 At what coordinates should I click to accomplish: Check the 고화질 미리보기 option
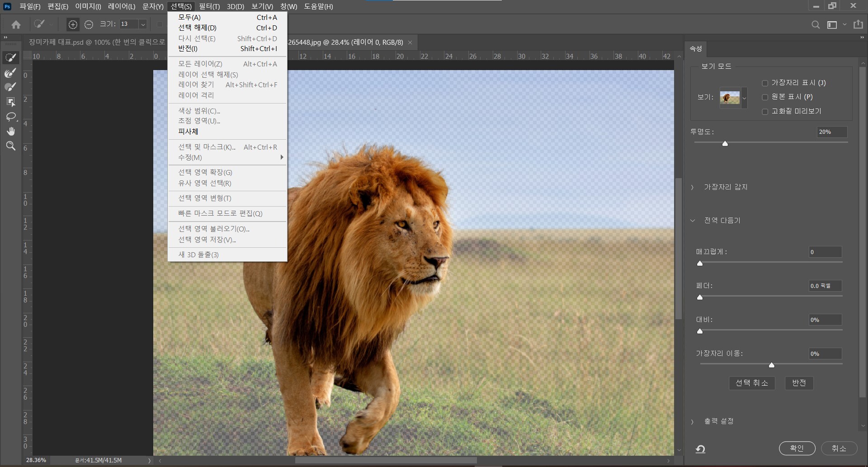tap(765, 112)
